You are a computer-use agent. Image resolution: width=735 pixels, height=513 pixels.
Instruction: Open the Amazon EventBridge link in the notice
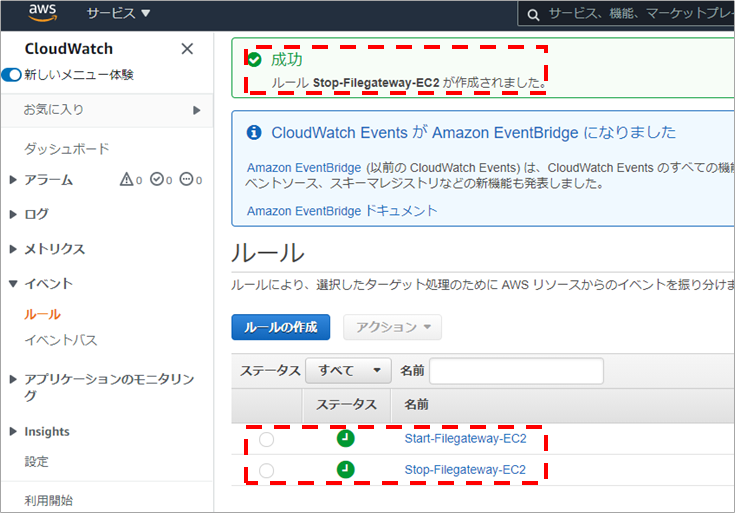(304, 168)
